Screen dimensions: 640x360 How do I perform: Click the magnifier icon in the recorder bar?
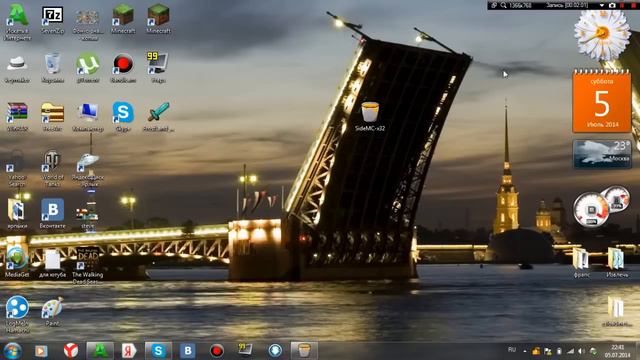(x=504, y=5)
